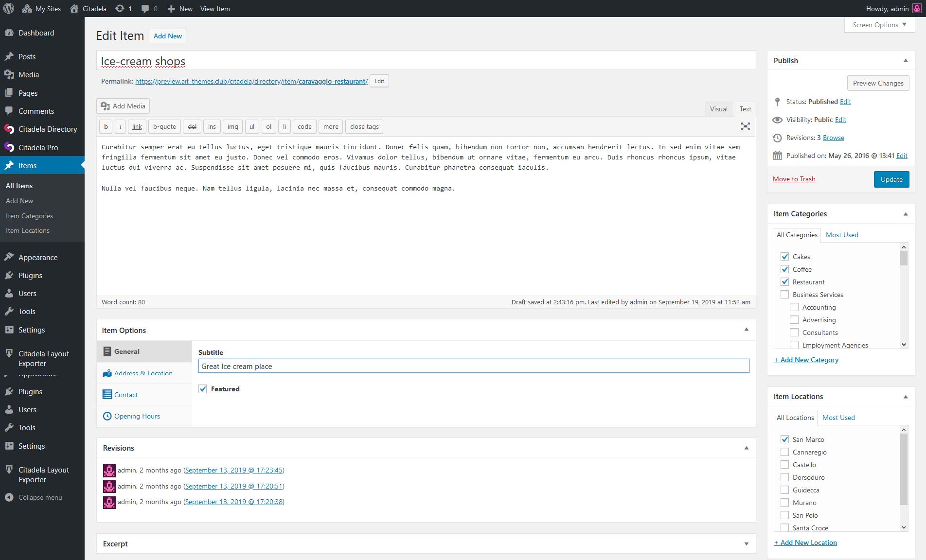Viewport: 926px width, 560px height.
Task: Click the Move to Trash link
Action: click(x=794, y=179)
